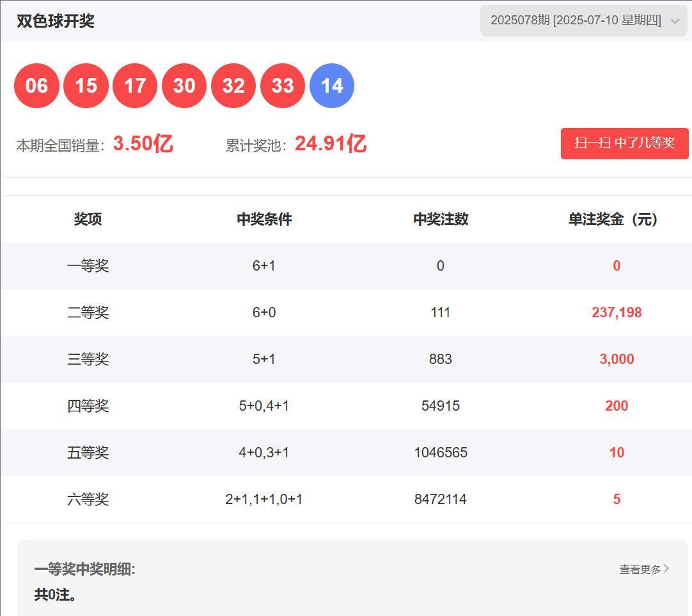Viewport: 692px width, 616px height.
Task: Click red ball number 15
Action: (x=86, y=86)
